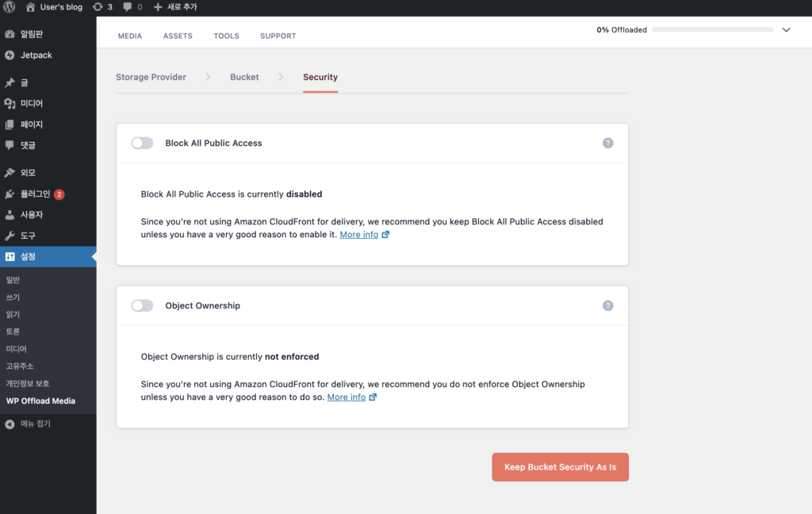
Task: Click the WordPress logo icon in admin bar
Action: 10,6
